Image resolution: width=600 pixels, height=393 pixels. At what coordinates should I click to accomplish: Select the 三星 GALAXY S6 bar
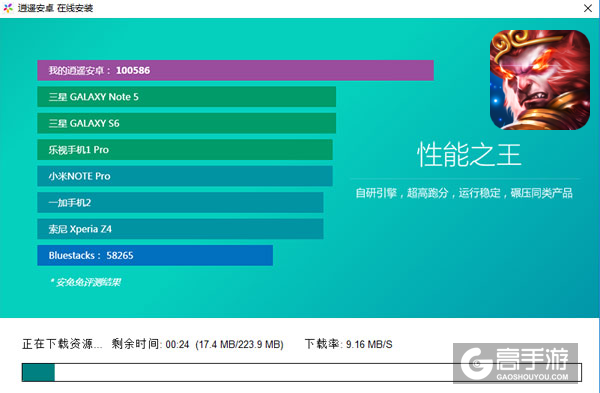click(x=186, y=123)
